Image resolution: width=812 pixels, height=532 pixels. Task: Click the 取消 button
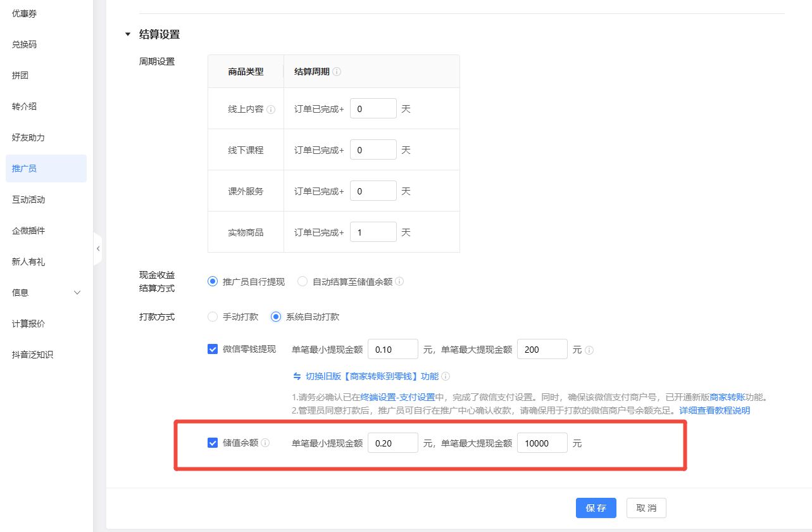pos(646,508)
